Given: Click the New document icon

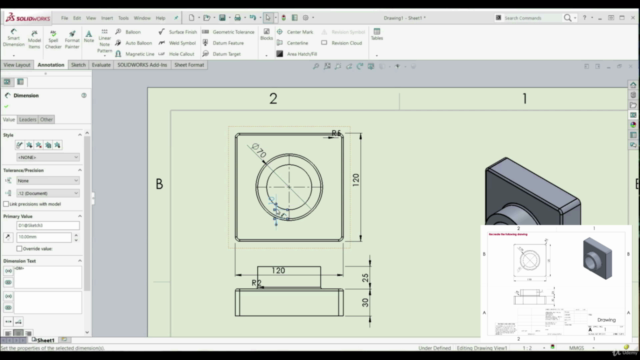Looking at the screenshot, I should coord(191,18).
